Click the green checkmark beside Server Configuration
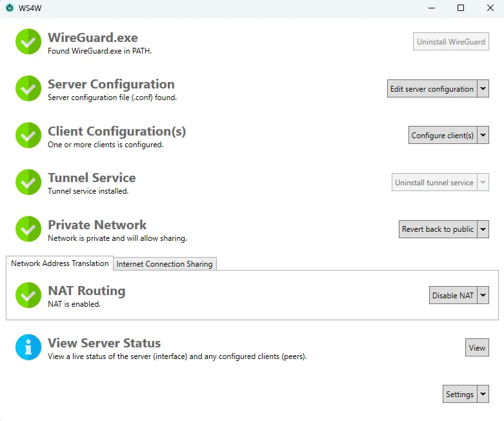This screenshot has height=421, width=504. tap(28, 88)
